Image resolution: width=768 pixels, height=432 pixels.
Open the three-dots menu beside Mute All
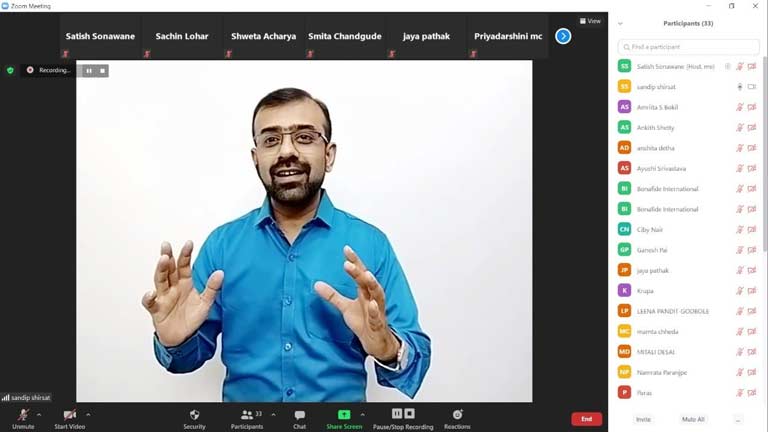pyautogui.click(x=738, y=419)
